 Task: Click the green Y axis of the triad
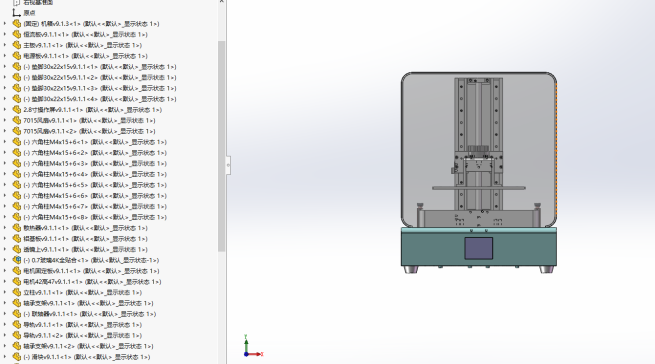pos(246,344)
